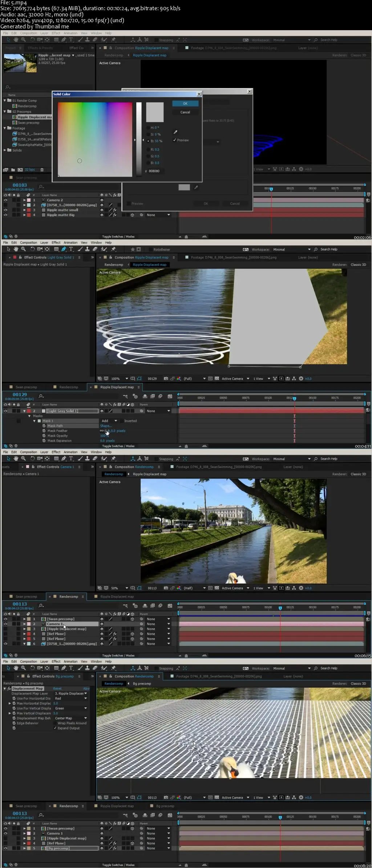This screenshot has height=868, width=372.
Task: Switch to the Bg precomp timeline tab
Action: point(165,806)
